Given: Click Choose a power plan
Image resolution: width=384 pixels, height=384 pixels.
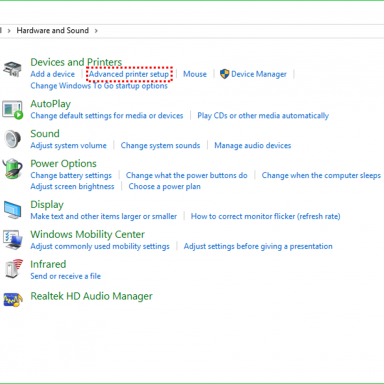Looking at the screenshot, I should click(165, 186).
